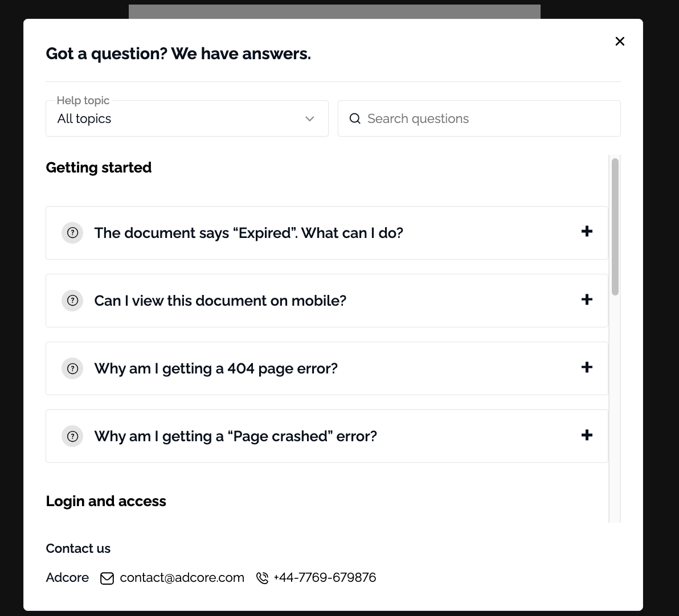The width and height of the screenshot is (679, 616).
Task: Click question icon beside mobile question
Action: 72,301
